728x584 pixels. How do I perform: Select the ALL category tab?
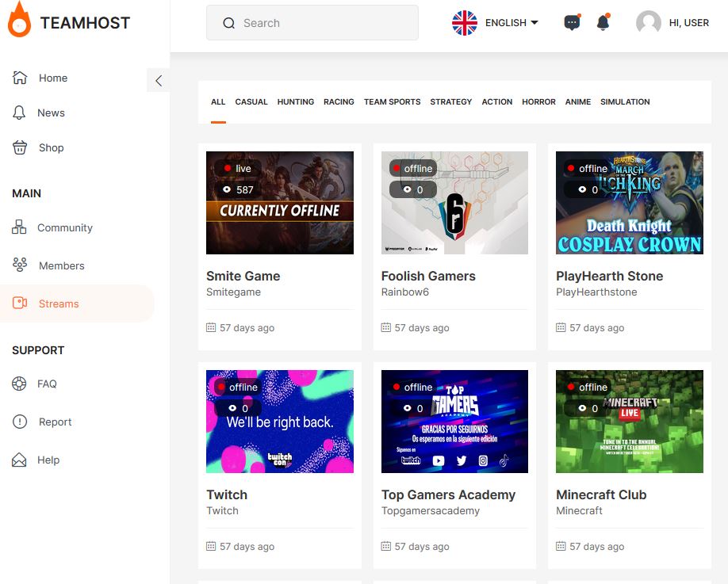coord(218,101)
